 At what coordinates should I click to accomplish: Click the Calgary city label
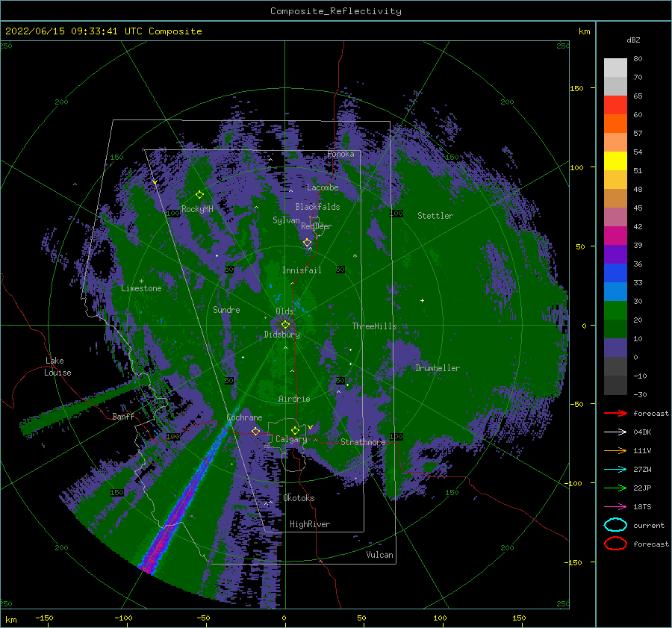click(291, 439)
